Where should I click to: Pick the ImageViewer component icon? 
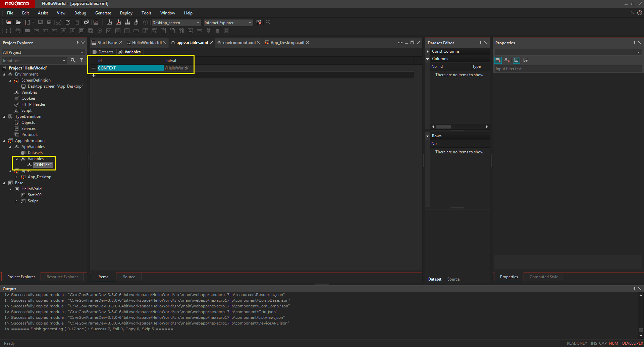190,31
